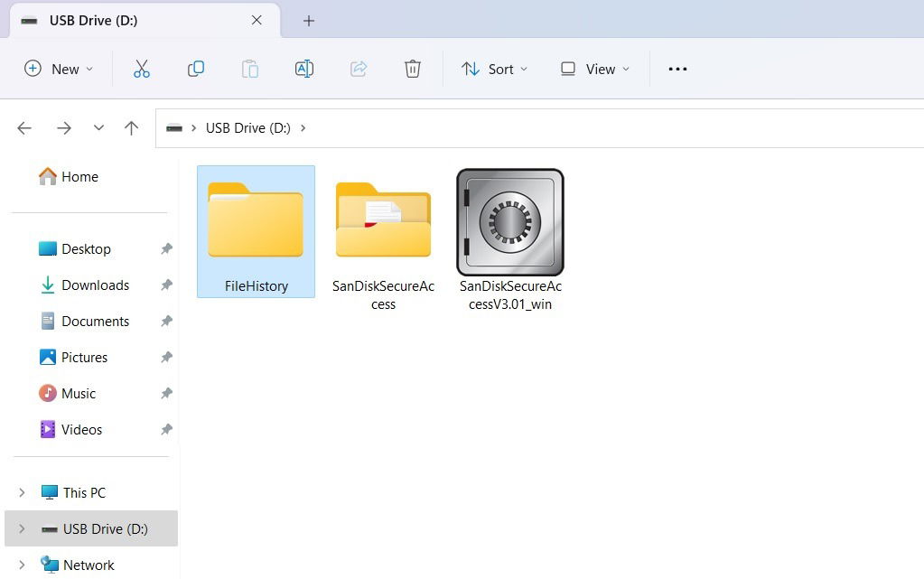
Task: Click the Share icon on the command bar
Action: click(x=359, y=68)
